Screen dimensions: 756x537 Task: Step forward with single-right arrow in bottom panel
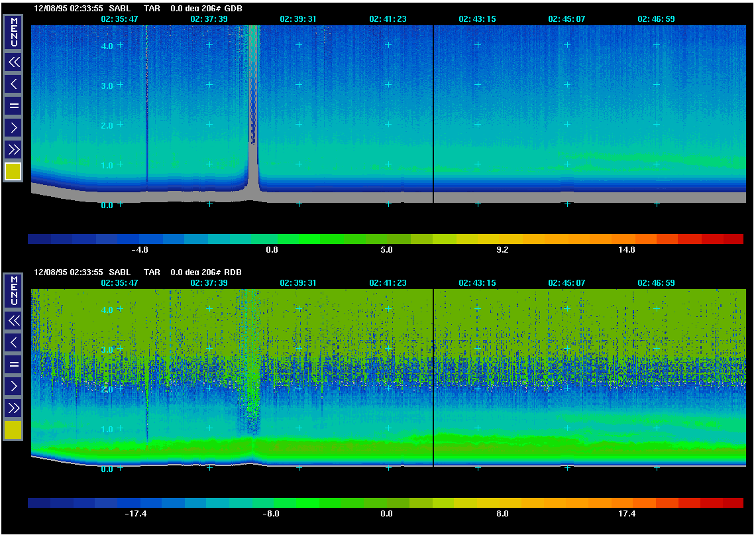click(x=13, y=385)
